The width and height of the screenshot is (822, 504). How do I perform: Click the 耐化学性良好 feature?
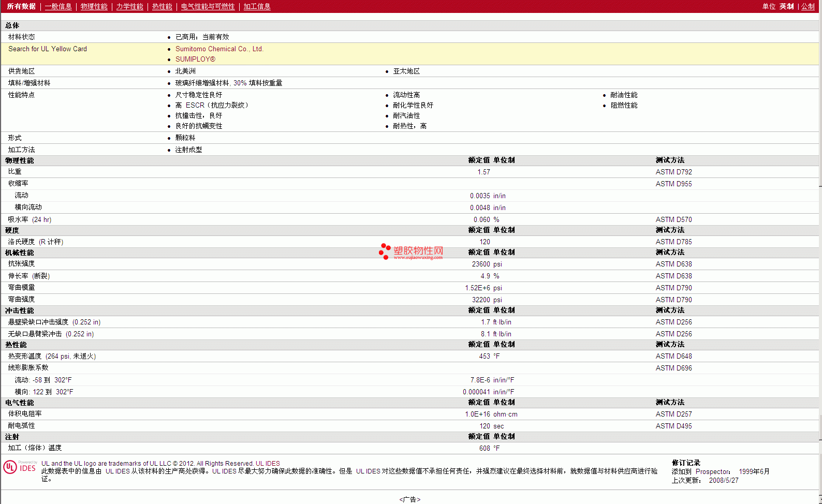413,105
